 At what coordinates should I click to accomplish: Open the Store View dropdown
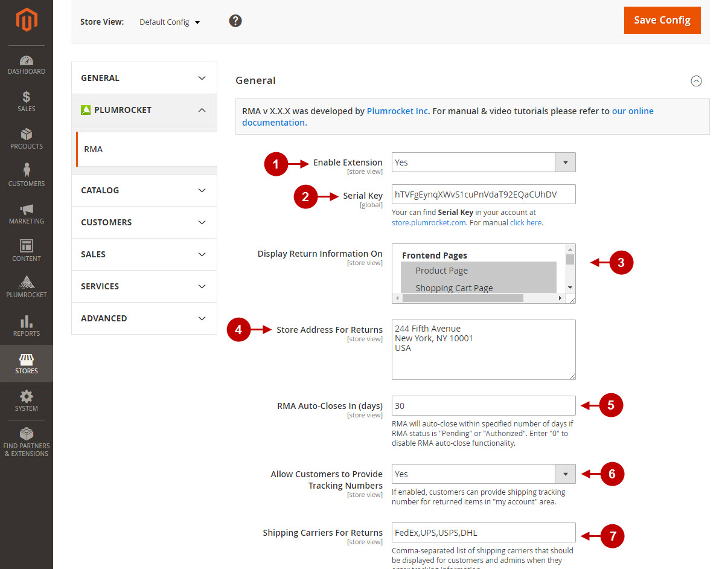click(x=169, y=22)
